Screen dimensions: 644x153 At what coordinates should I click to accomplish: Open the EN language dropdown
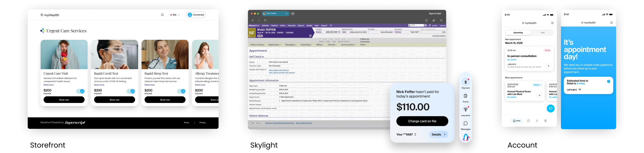tap(175, 15)
